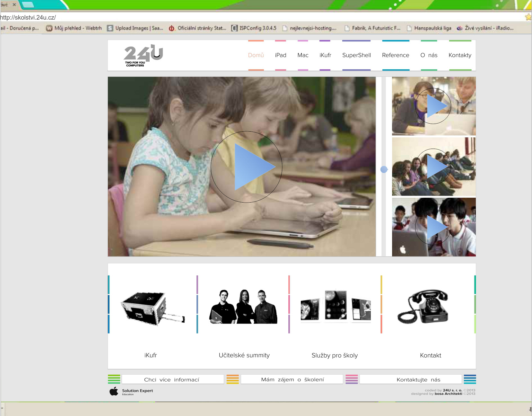Click the Učitelské summity people image
Image resolution: width=532 pixels, height=416 pixels.
pos(243,307)
